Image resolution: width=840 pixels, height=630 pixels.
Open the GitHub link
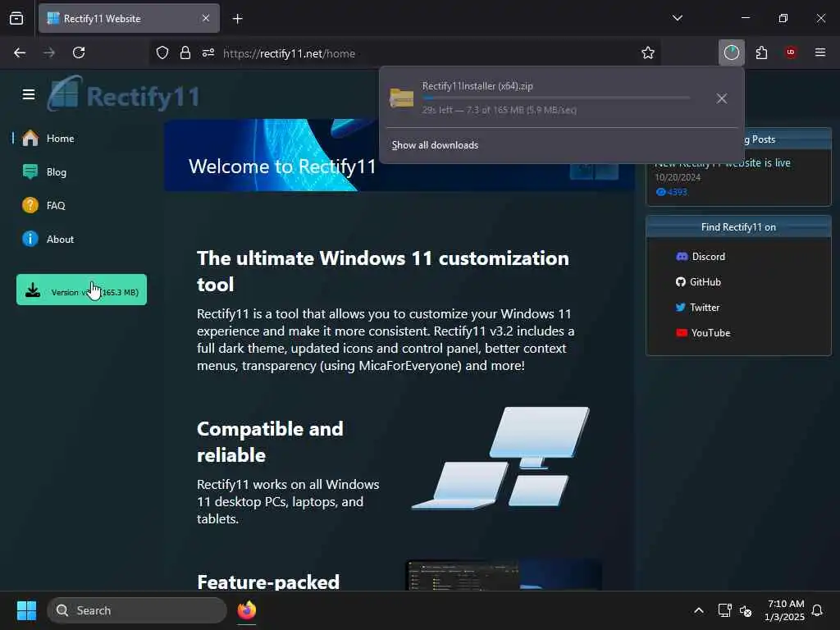(699, 282)
